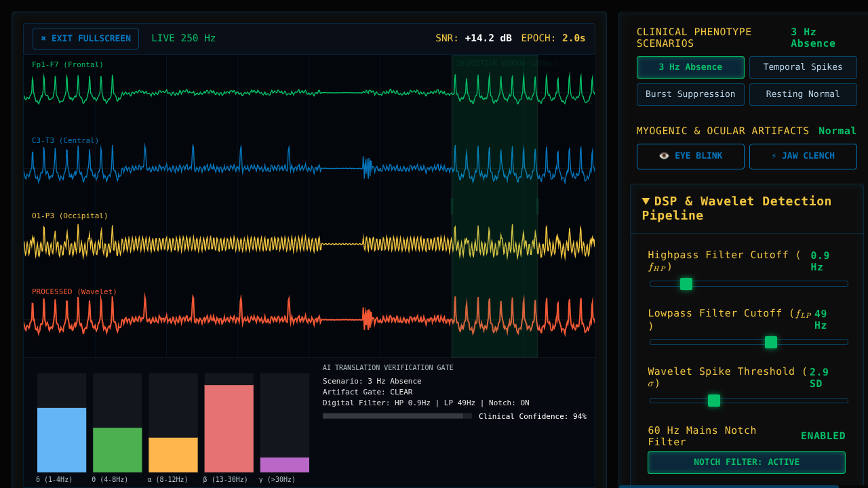This screenshot has width=868, height=488.
Task: Click the Exit Fullscreen button
Action: [85, 39]
